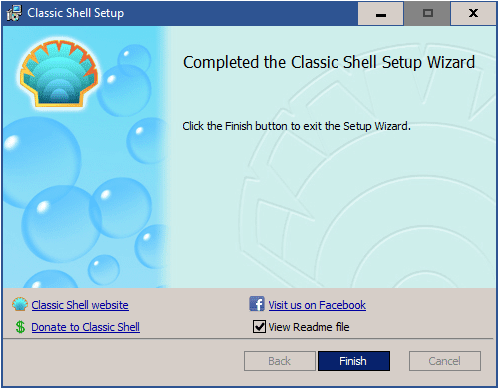Screen dimensions: 499x389
Task: Uncheck the View Readme file checkbox
Action: point(259,327)
